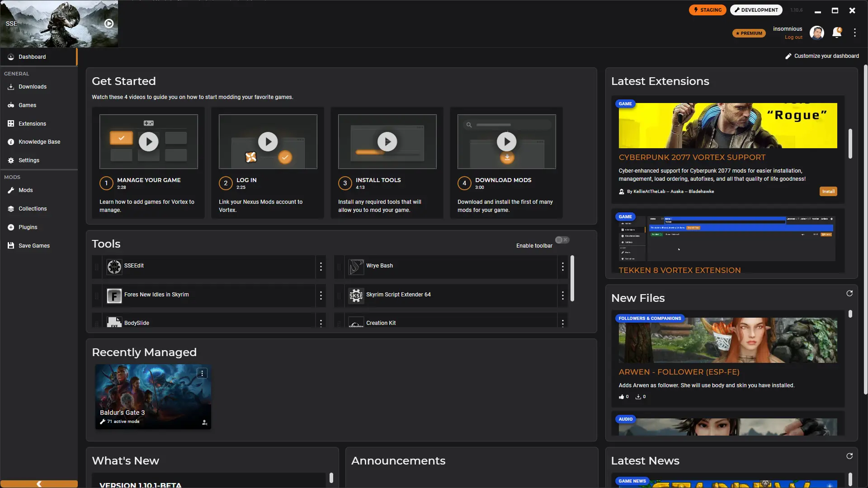The width and height of the screenshot is (868, 488).
Task: Collapse the sidebar with bottom arrow
Action: (39, 484)
